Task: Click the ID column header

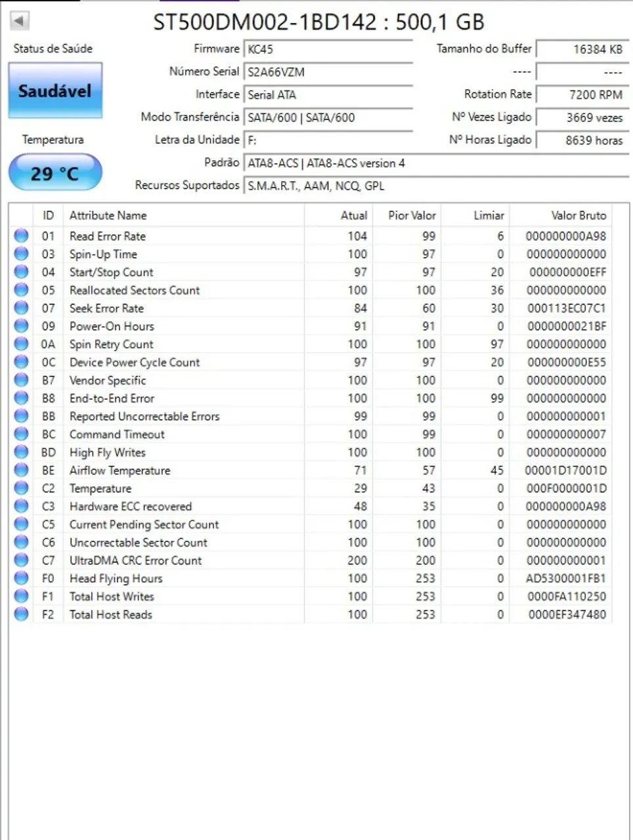Action: click(49, 215)
